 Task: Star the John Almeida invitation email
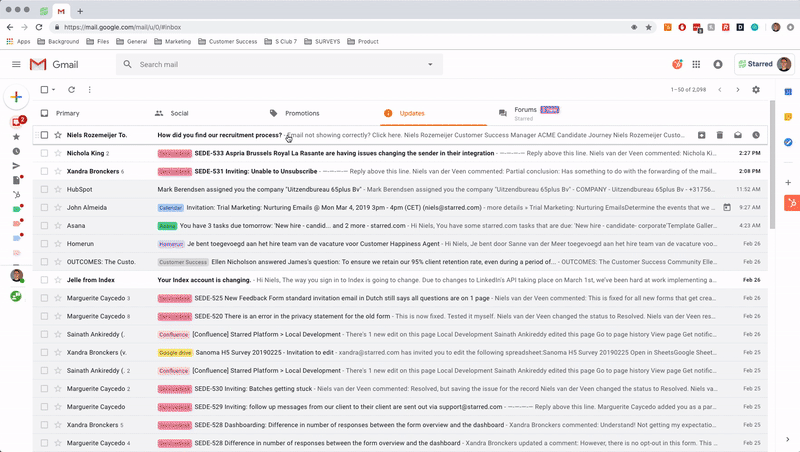pos(58,208)
